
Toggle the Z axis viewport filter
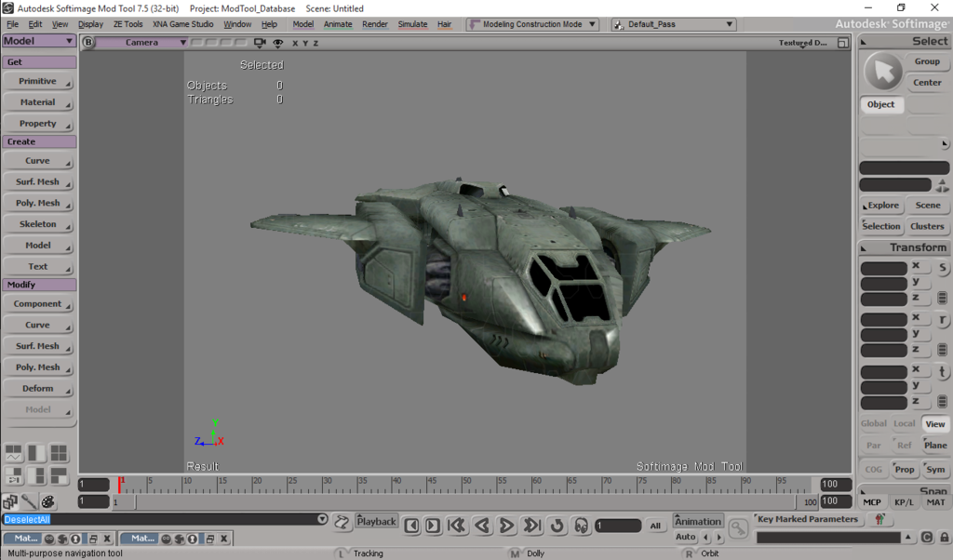[315, 43]
